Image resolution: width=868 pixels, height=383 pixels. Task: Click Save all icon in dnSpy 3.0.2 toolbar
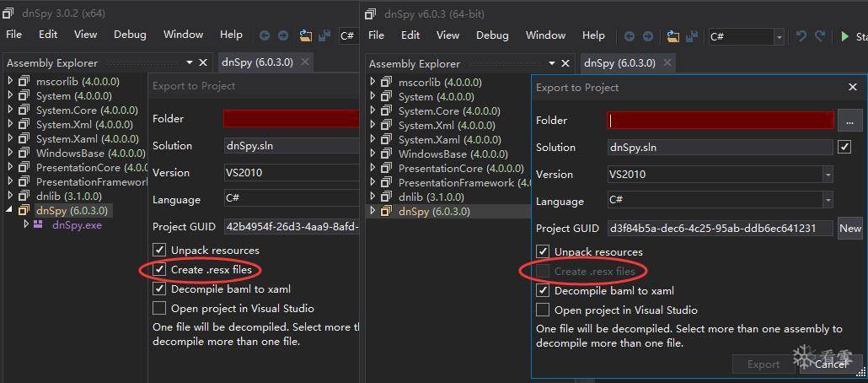tap(324, 36)
